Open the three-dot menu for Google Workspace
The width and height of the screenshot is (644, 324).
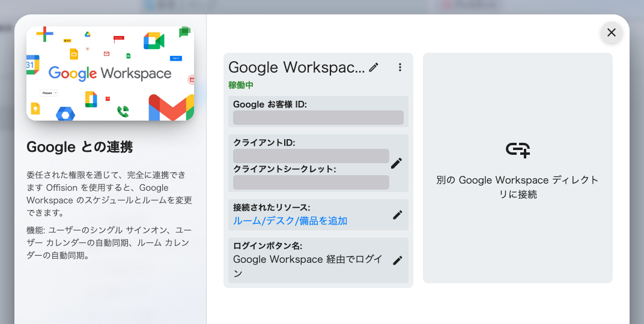pyautogui.click(x=399, y=67)
